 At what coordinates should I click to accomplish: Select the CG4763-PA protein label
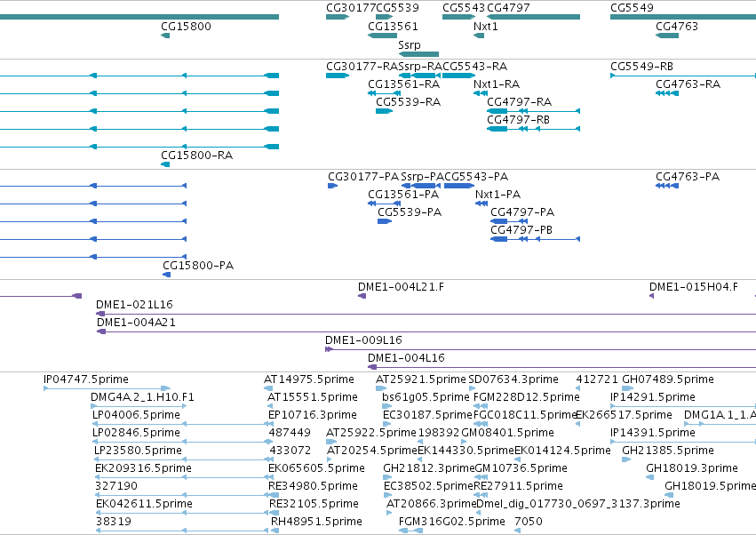[688, 177]
